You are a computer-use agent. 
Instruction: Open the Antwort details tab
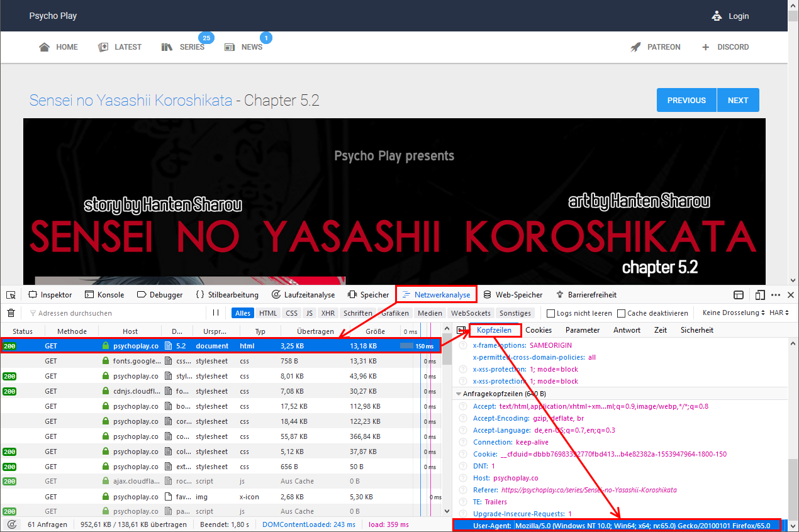click(x=627, y=330)
